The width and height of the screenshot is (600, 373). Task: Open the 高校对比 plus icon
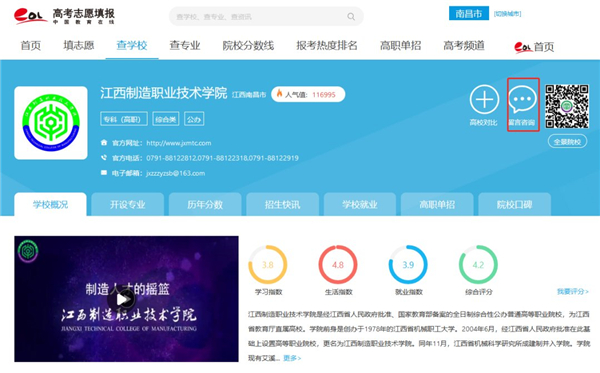(484, 99)
